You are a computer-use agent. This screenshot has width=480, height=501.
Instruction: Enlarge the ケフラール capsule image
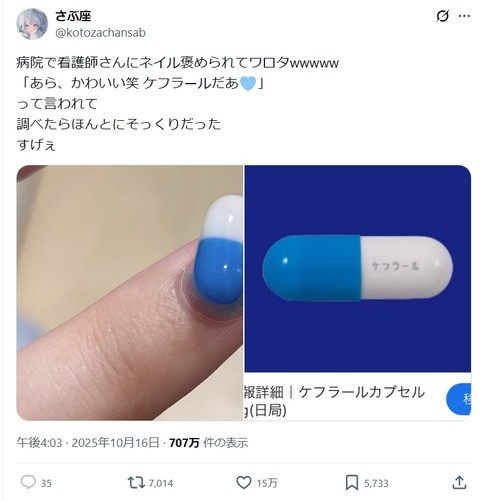(358, 269)
